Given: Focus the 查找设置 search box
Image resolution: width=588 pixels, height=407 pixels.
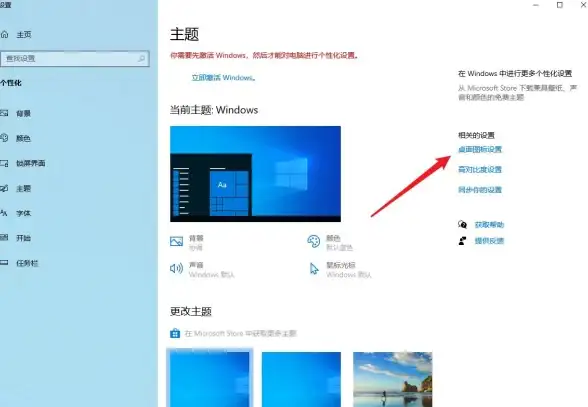Looking at the screenshot, I should (x=75, y=59).
